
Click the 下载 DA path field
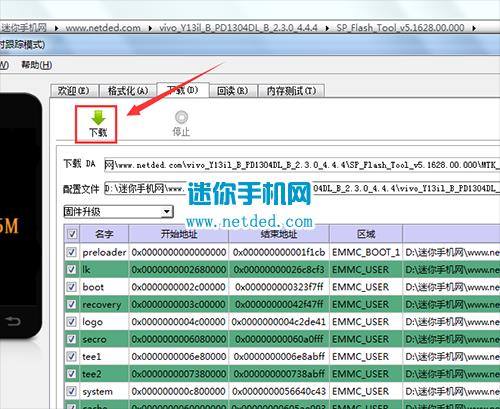click(302, 165)
